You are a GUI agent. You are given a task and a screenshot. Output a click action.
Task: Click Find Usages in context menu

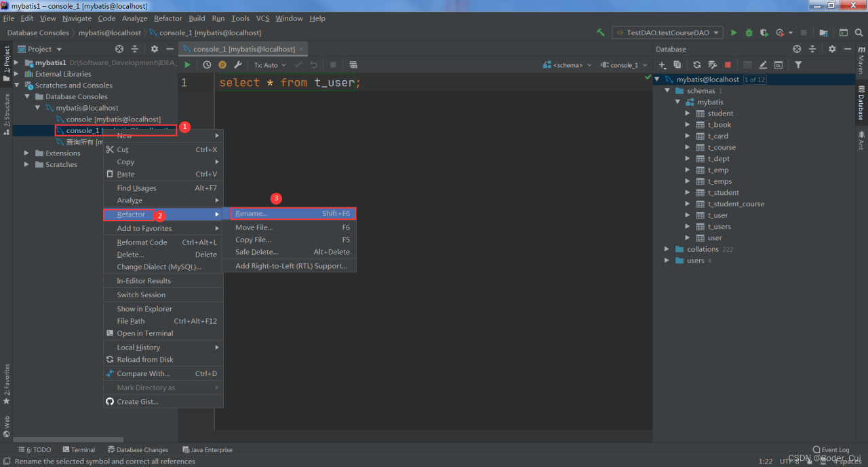tap(163, 188)
